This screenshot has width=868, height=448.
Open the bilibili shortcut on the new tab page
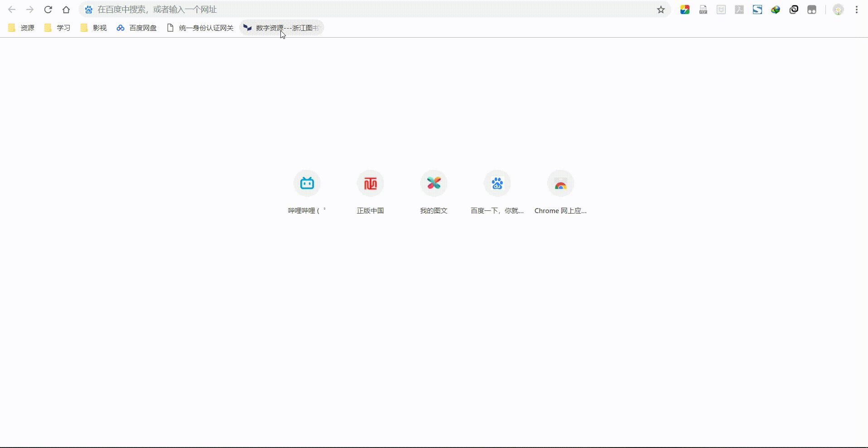(307, 184)
